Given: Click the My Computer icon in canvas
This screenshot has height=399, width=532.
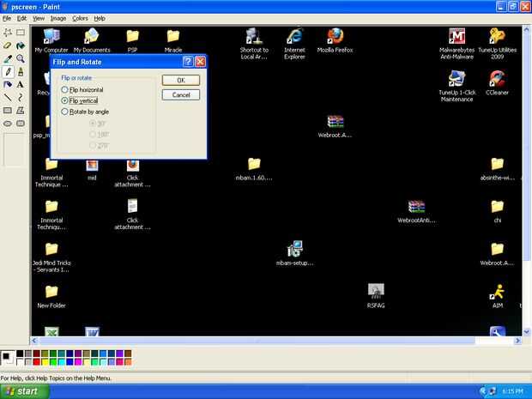Looking at the screenshot, I should pos(51,36).
